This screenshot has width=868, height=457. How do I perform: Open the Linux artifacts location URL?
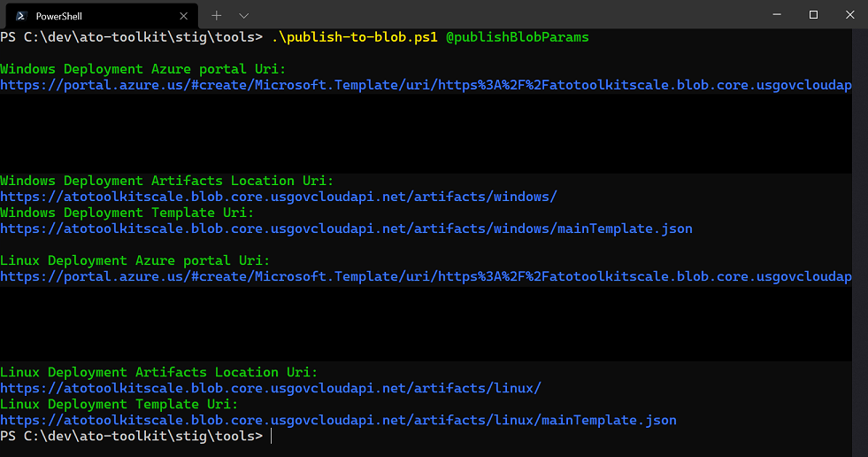[271, 388]
